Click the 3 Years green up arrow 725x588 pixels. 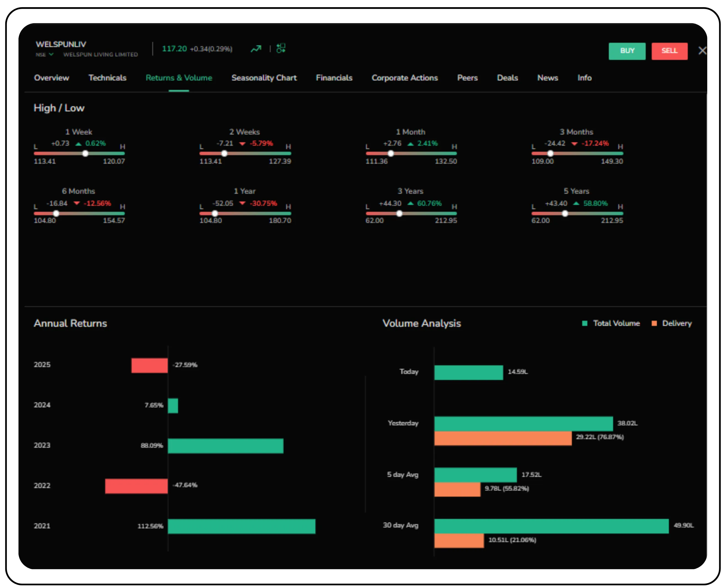click(x=410, y=203)
